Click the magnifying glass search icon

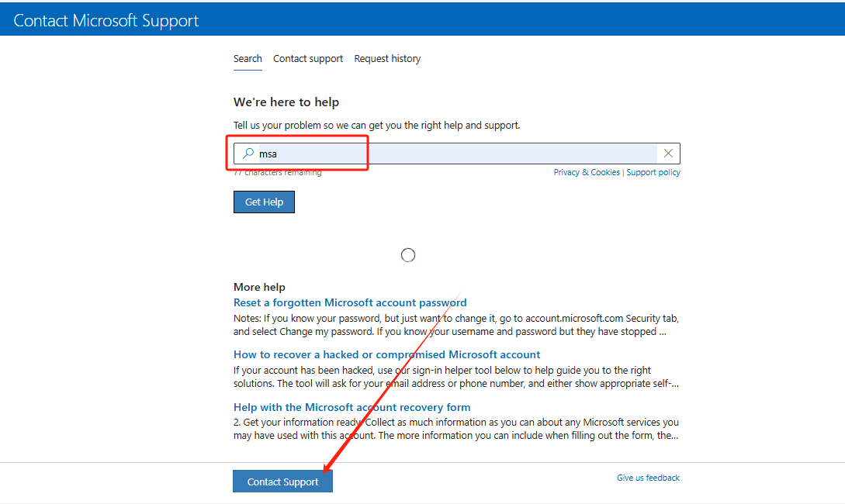click(248, 154)
